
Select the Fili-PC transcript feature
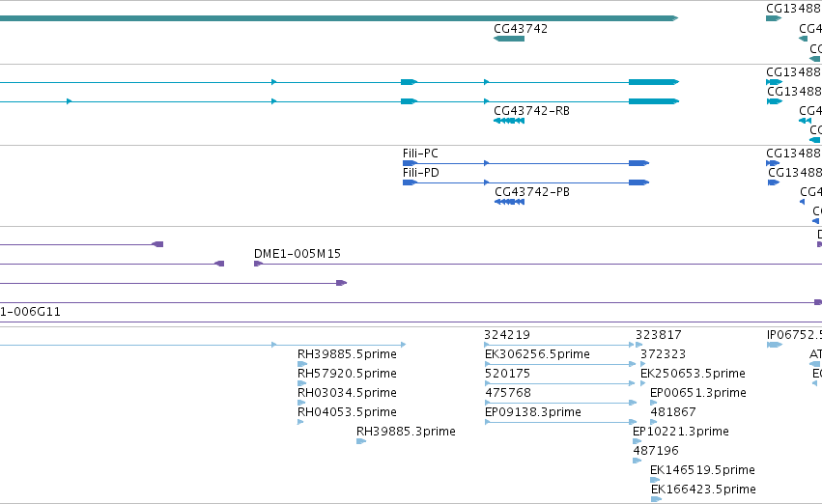point(525,163)
